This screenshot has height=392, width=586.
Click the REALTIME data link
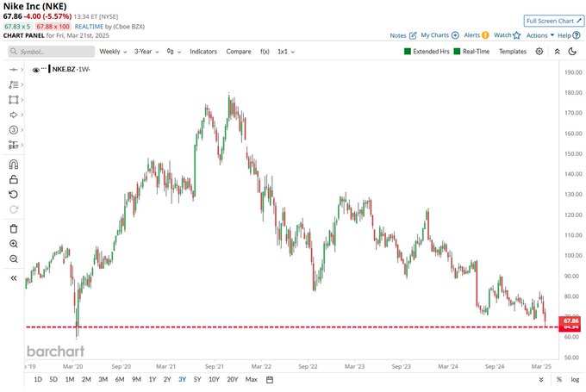(x=89, y=27)
